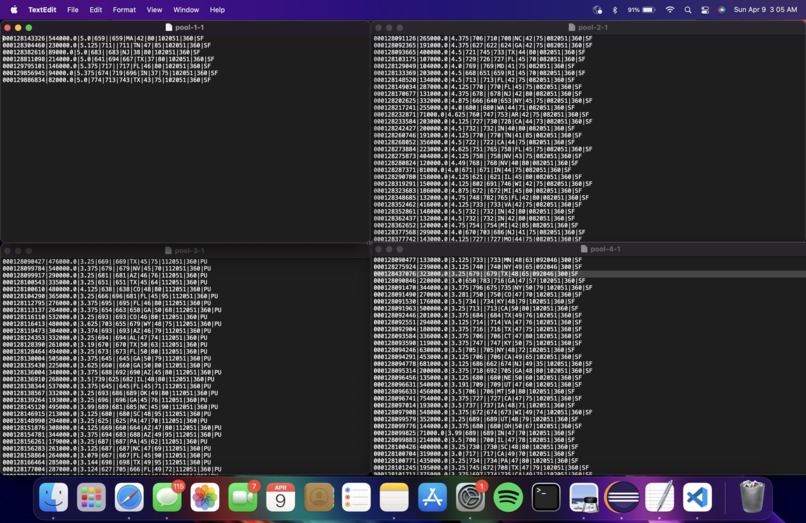Screen dimensions: 806x523
Task: Open the Trash in the Dock
Action: (752, 496)
